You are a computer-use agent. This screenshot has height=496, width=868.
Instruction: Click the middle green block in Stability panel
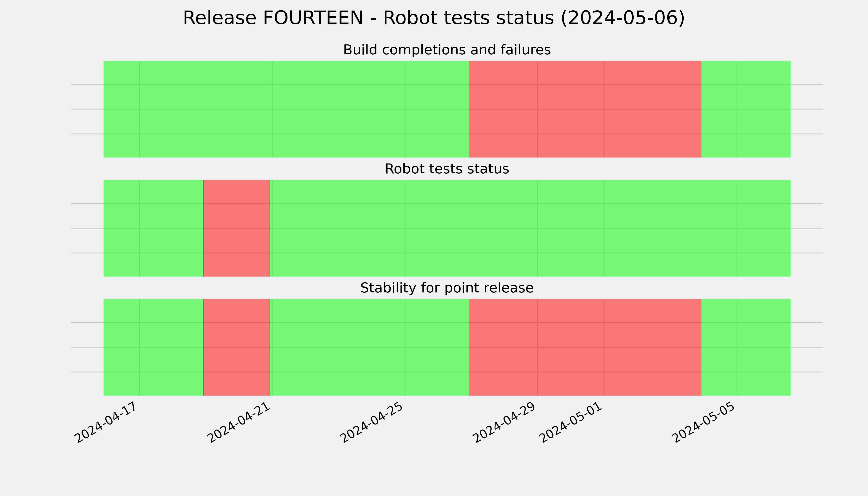[369, 347]
